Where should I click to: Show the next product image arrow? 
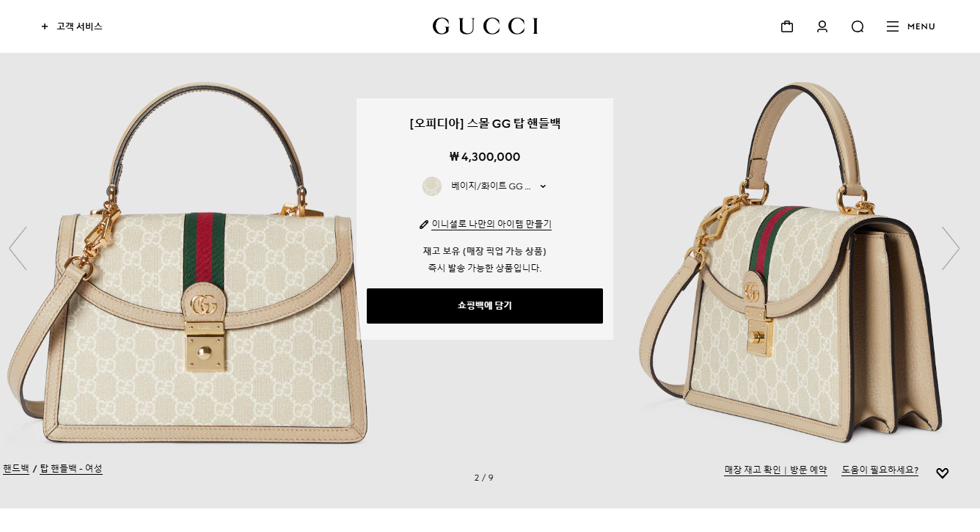[951, 248]
